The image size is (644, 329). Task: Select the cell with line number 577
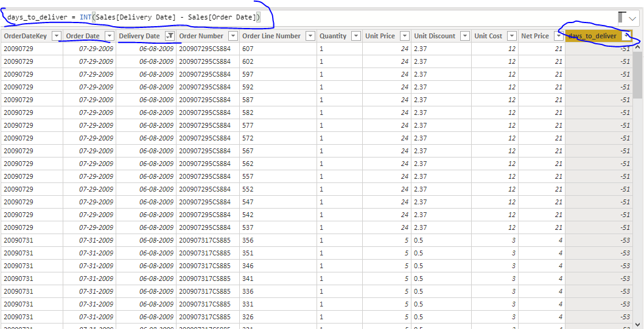278,125
